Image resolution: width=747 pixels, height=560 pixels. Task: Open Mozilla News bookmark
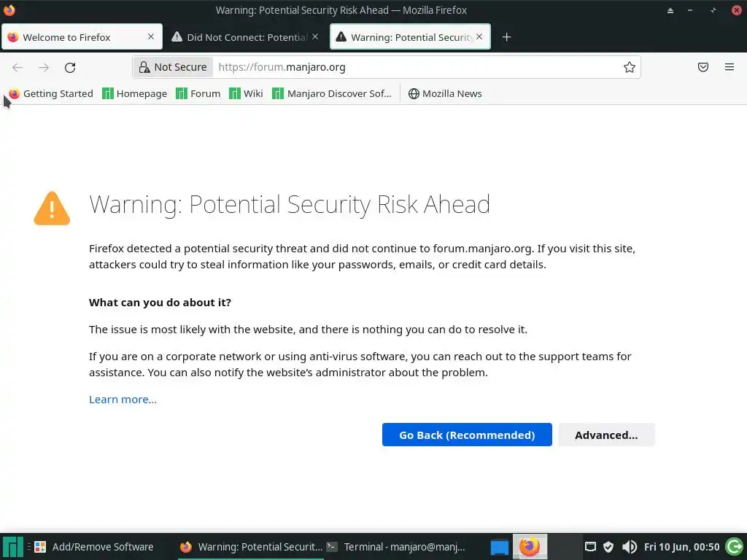tap(445, 93)
